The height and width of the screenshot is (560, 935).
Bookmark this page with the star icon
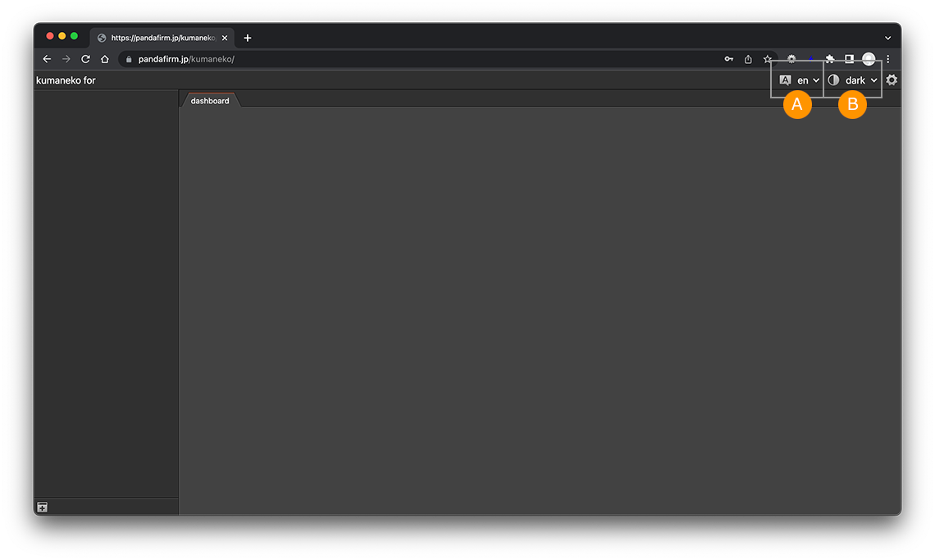pos(768,59)
